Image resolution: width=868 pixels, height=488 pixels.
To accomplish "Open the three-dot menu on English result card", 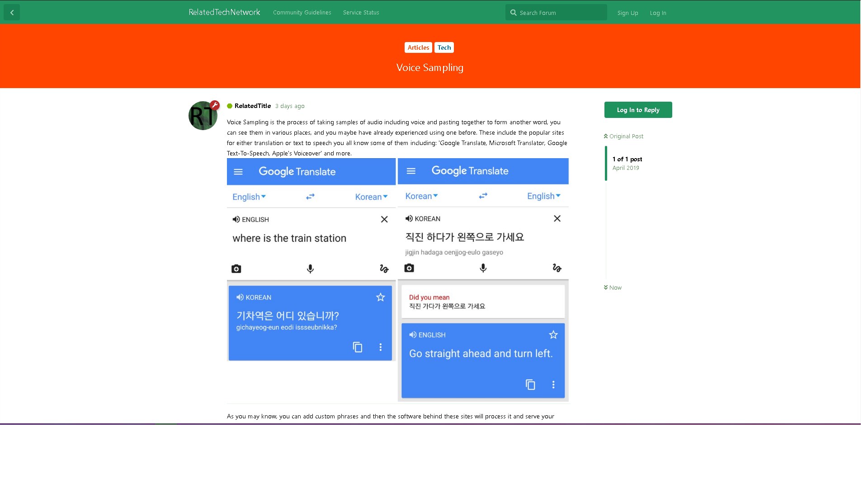I will pyautogui.click(x=553, y=385).
